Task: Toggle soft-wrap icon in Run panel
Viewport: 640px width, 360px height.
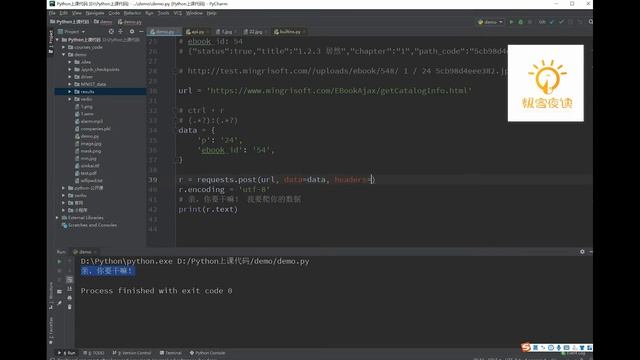Action: pyautogui.click(x=69, y=280)
